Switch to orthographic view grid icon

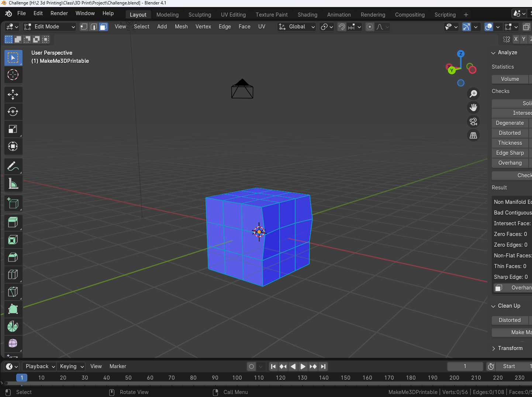473,136
